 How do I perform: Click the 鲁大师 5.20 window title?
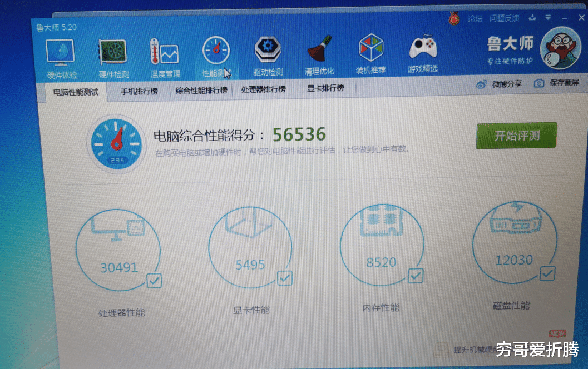click(56, 27)
